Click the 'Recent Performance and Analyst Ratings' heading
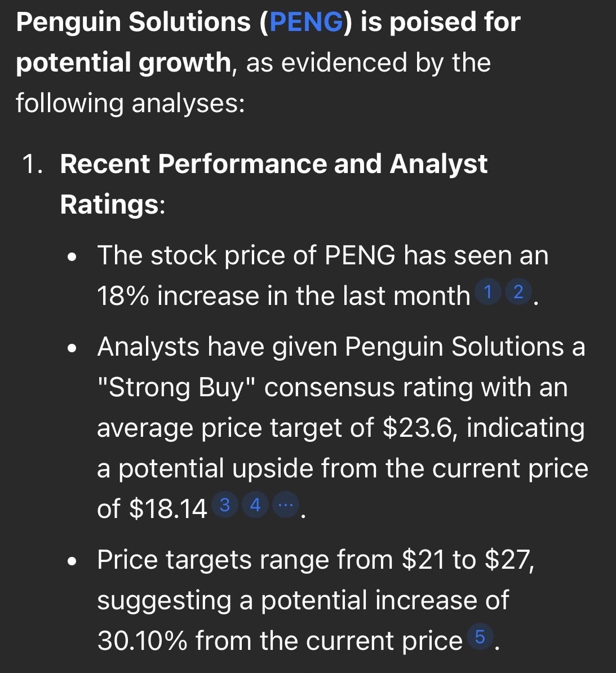616x673 pixels. coord(273,184)
